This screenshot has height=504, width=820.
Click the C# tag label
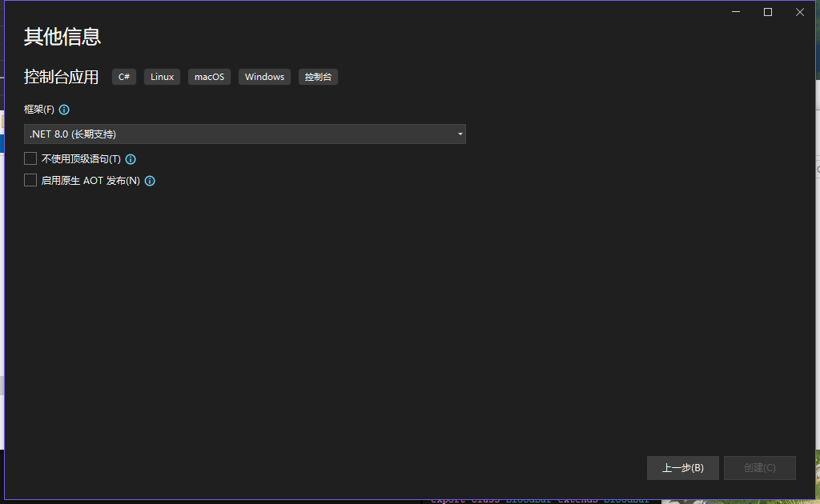(x=124, y=77)
